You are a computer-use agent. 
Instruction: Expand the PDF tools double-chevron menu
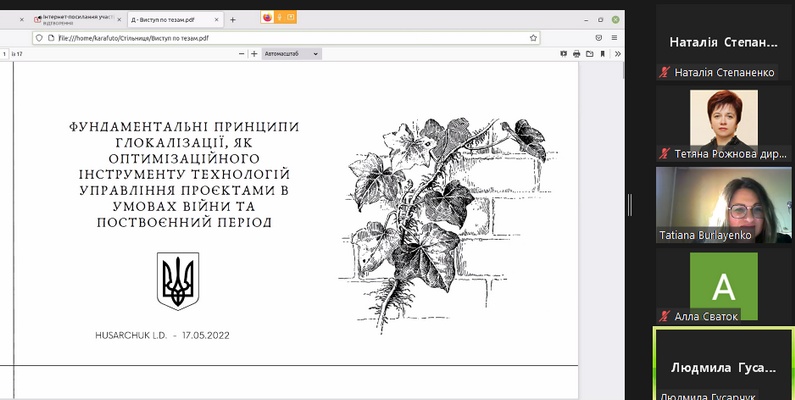pyautogui.click(x=616, y=54)
